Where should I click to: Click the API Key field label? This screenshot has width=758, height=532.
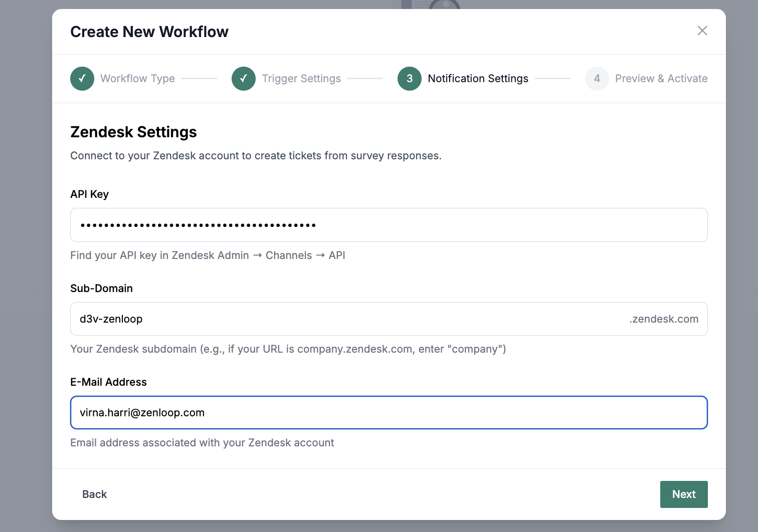pyautogui.click(x=89, y=194)
